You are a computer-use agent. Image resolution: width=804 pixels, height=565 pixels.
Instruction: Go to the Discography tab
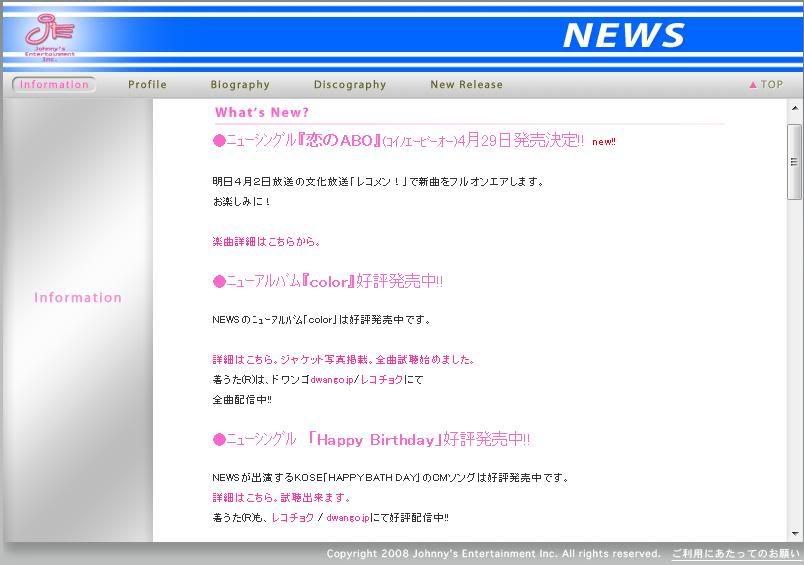349,85
